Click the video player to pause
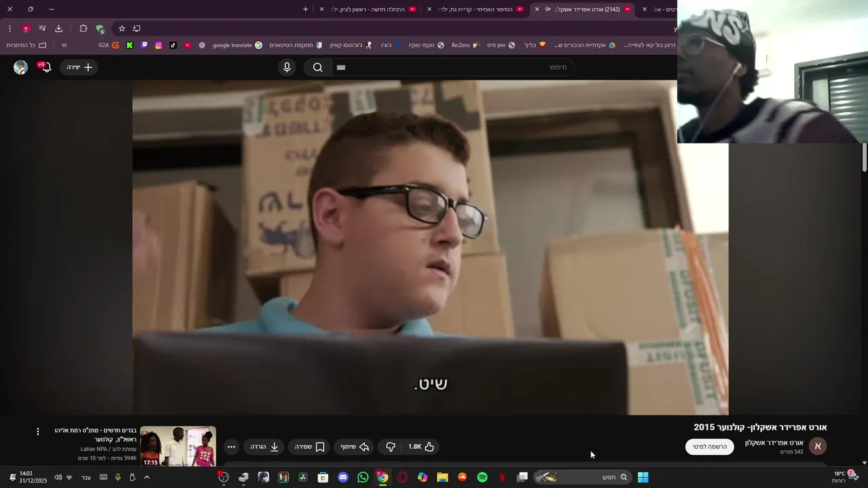 (431, 247)
